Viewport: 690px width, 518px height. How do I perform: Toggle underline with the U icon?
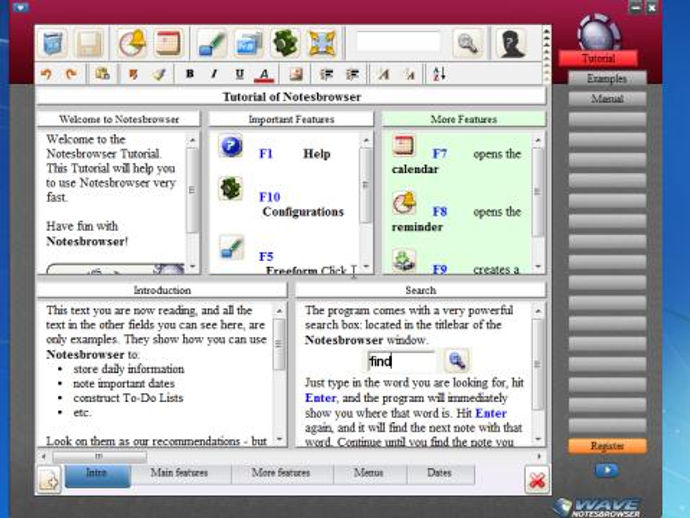click(239, 73)
